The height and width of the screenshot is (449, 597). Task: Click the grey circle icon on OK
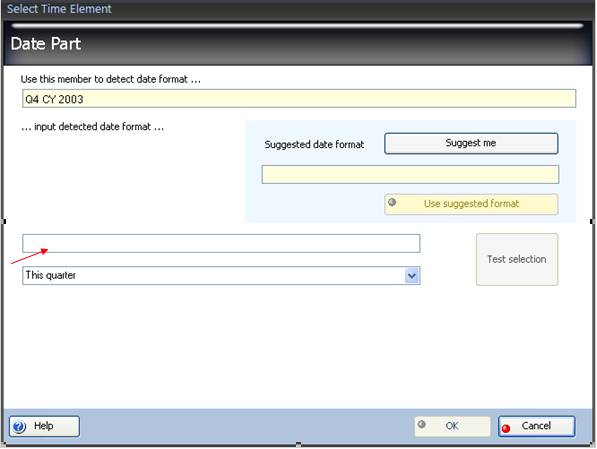coord(421,424)
